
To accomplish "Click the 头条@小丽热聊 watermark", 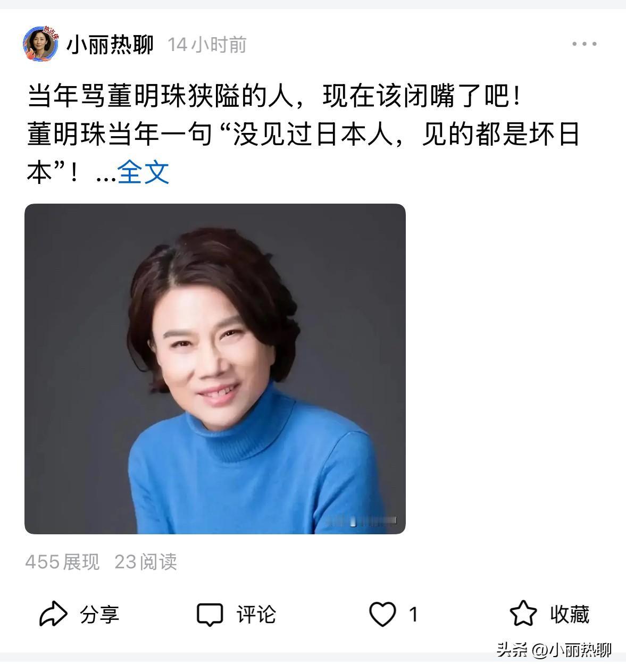I will 554,650.
